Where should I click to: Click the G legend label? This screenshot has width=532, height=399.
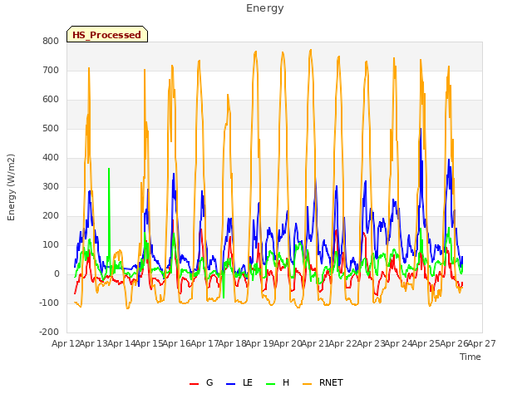pyautogui.click(x=209, y=382)
